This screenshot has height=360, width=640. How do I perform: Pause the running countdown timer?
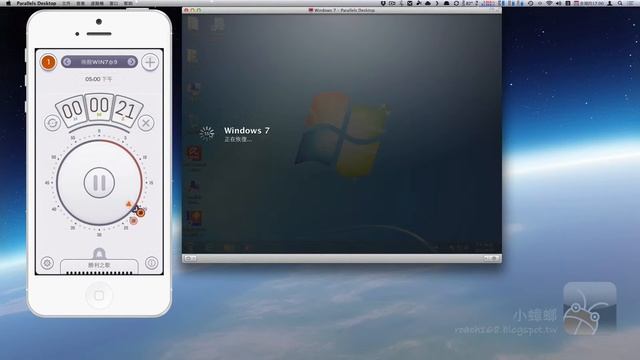pyautogui.click(x=99, y=183)
